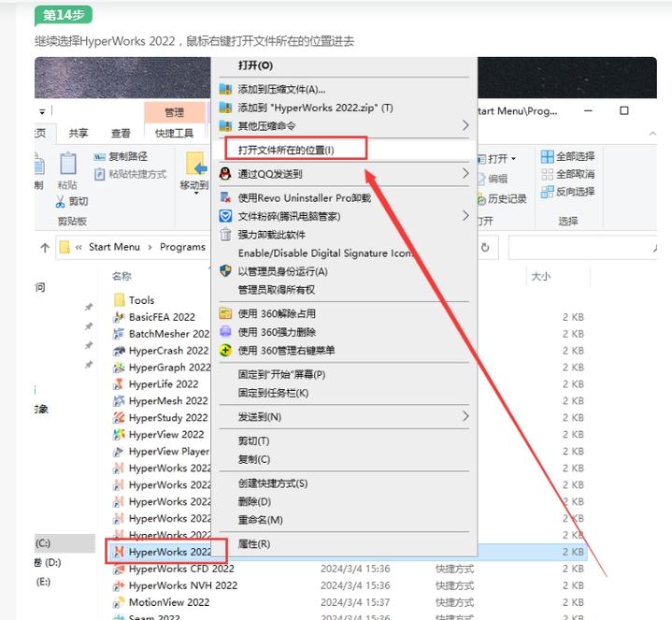The height and width of the screenshot is (620, 672).
Task: Open the 移动到 dropdown arrow
Action: (196, 194)
